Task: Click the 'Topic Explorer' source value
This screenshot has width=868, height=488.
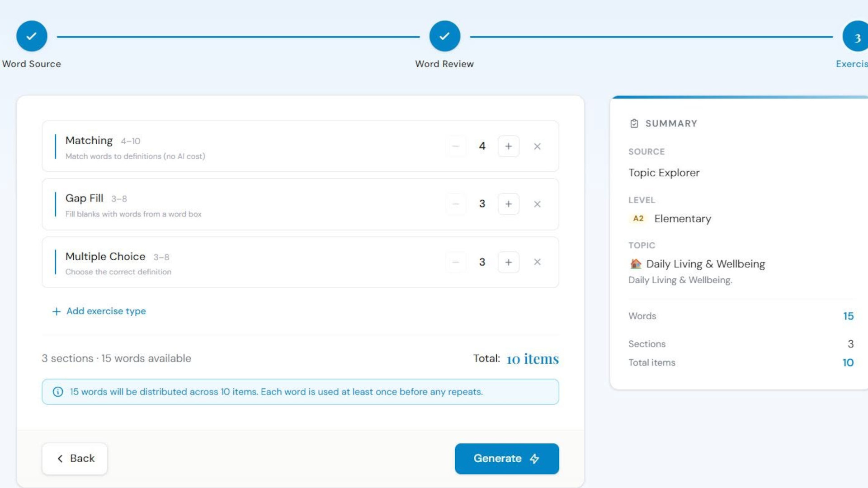Action: coord(664,173)
